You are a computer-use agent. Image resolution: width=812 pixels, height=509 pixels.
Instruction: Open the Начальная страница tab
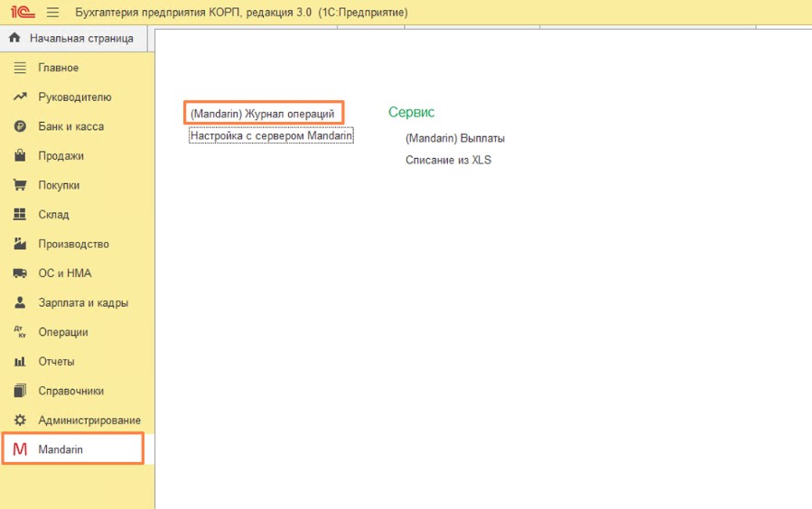click(x=74, y=38)
